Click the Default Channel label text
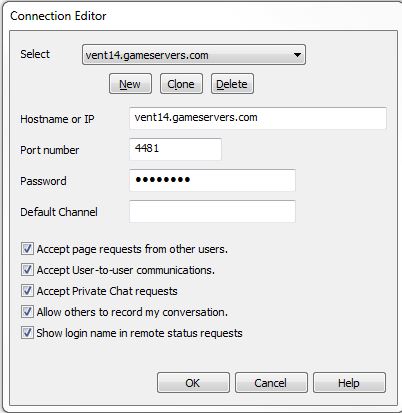 click(59, 212)
